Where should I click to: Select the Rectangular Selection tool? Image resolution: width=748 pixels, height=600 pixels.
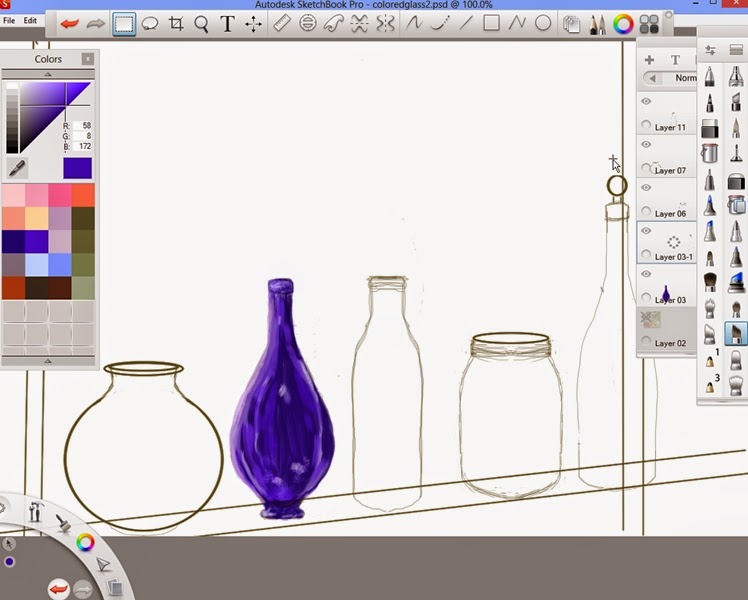point(124,23)
